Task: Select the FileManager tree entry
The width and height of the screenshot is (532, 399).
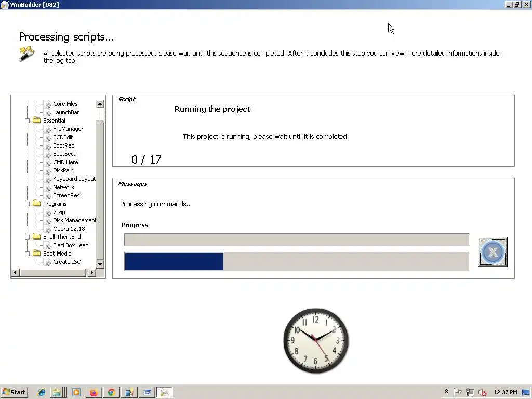Action: tap(68, 129)
